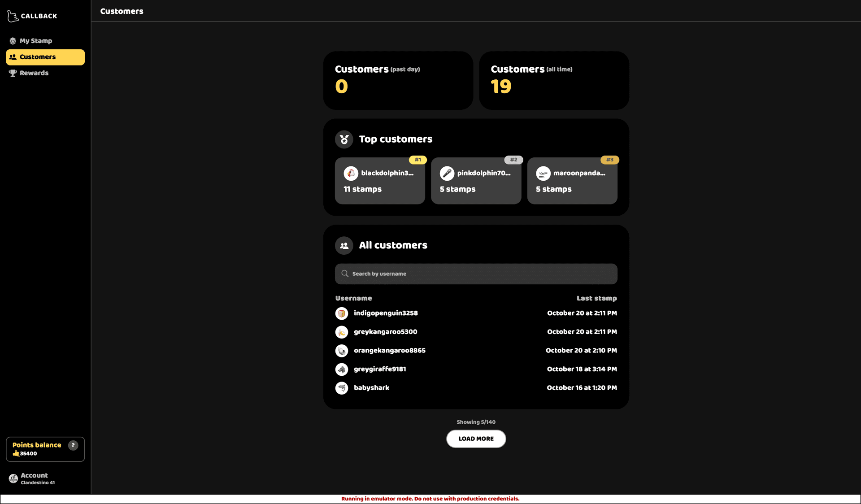
Task: Open the #3 maroonpanda top customer card
Action: [x=572, y=181]
